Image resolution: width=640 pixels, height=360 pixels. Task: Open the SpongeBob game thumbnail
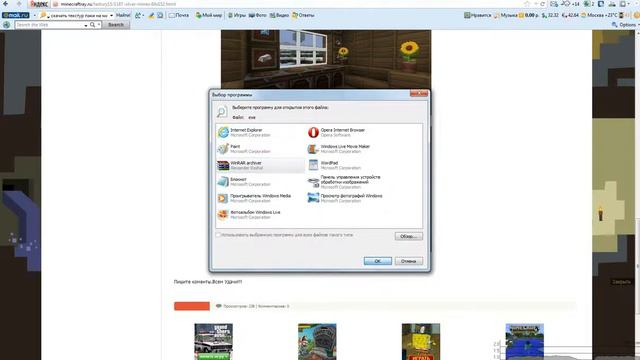(x=421, y=342)
